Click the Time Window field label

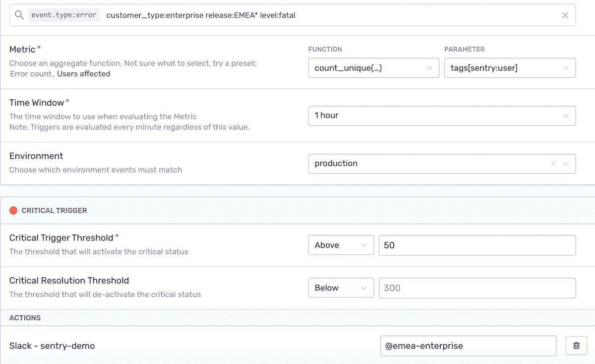point(37,103)
